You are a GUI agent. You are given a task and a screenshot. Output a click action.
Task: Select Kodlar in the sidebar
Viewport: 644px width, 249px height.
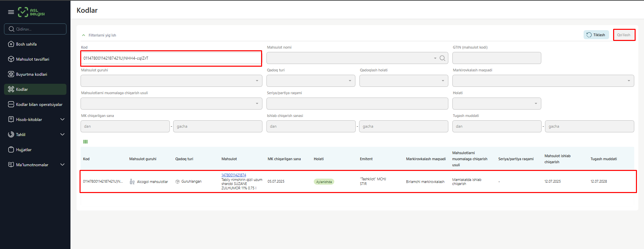(22, 89)
